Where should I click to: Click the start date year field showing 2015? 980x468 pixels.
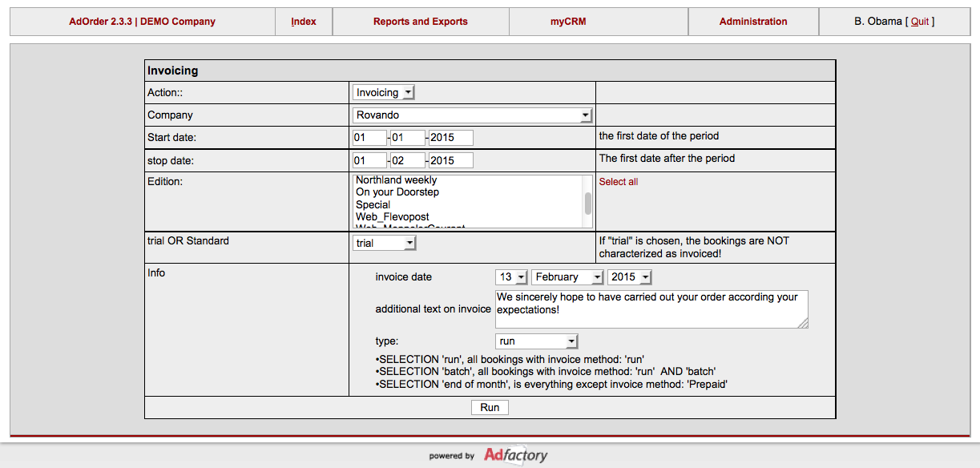pos(450,137)
